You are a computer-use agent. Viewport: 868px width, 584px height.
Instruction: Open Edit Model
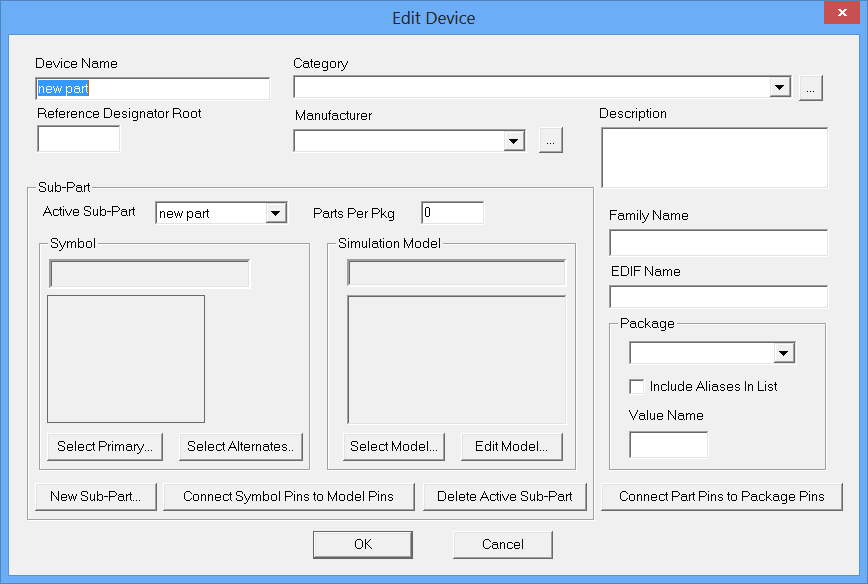pos(512,447)
